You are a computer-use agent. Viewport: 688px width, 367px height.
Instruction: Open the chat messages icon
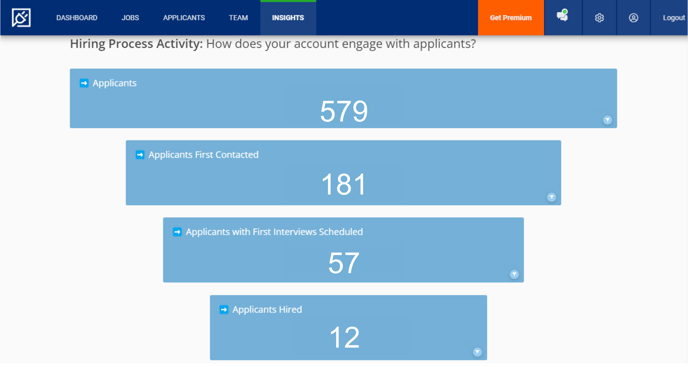point(563,15)
